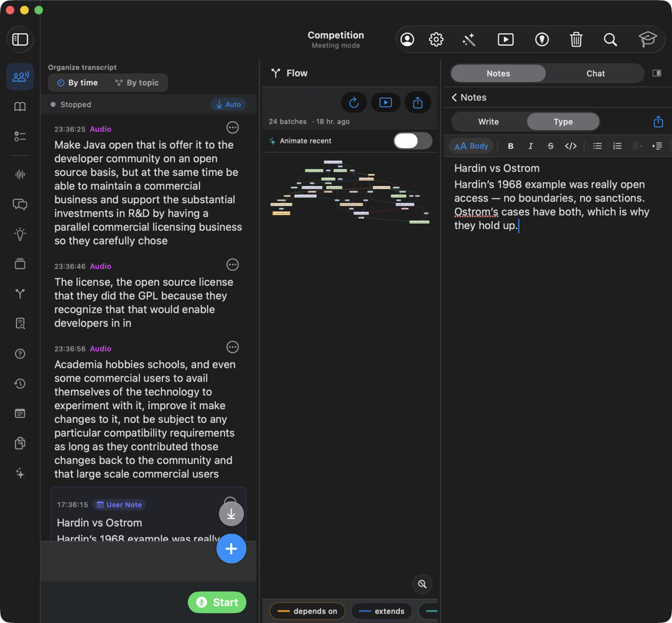Open the Body text style dropdown
This screenshot has width=672, height=623.
[x=471, y=146]
